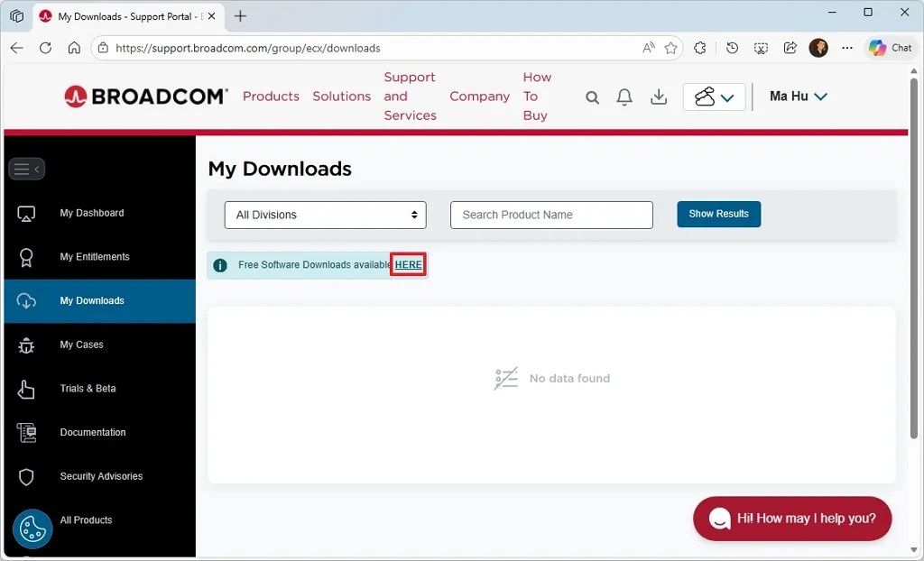Viewport: 924px width, 561px height.
Task: Collapse the sidebar with the hamburger toggle
Action: (26, 169)
